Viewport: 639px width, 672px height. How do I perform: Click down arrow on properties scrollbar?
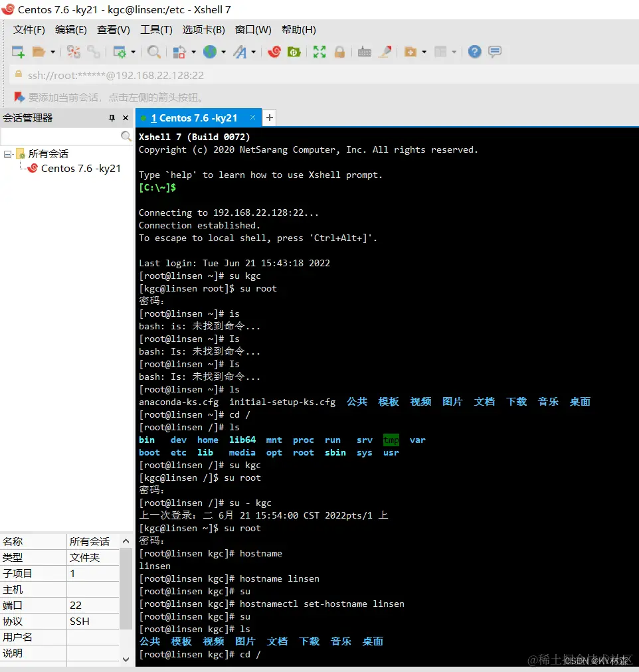126,659
